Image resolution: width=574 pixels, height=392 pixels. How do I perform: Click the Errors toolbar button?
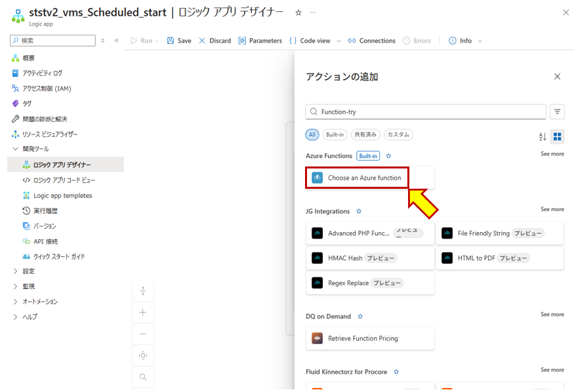click(417, 41)
